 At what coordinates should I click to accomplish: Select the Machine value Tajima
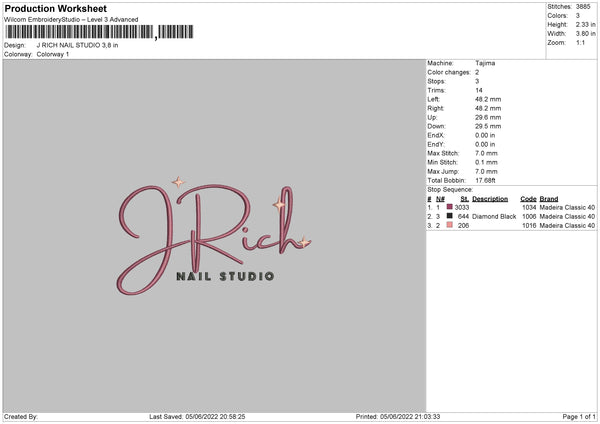click(485, 63)
